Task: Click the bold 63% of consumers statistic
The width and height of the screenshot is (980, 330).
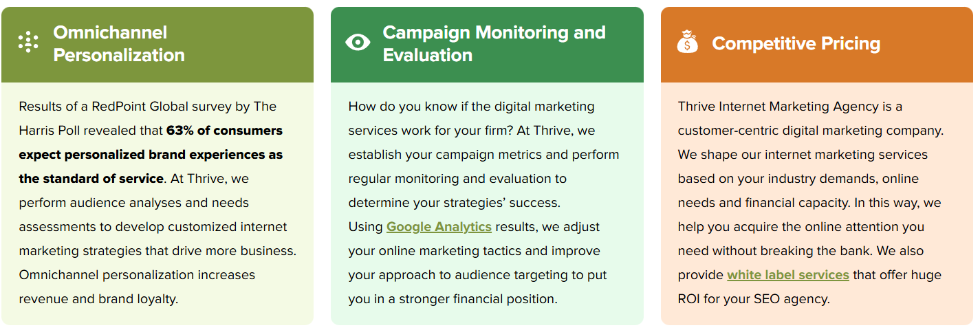Action: point(224,131)
